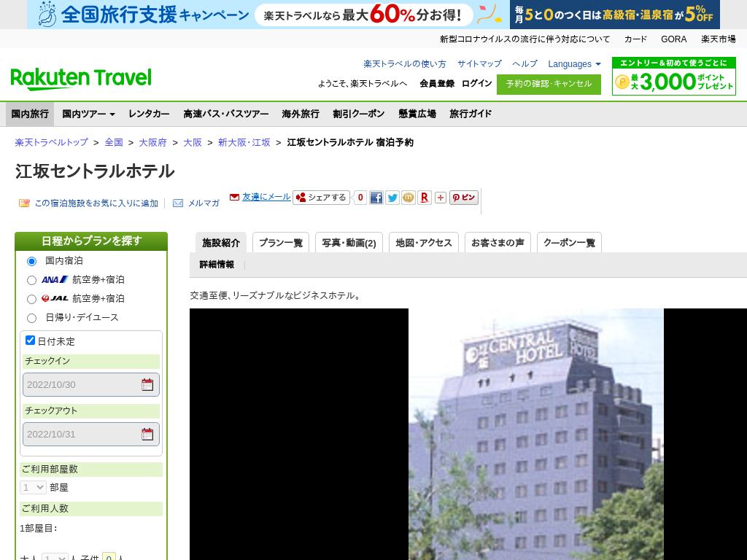Click the Central Hotel building photo
The width and height of the screenshot is (747, 560).
tap(536, 435)
